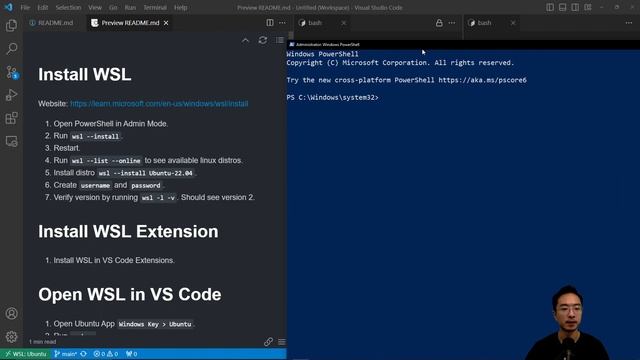
Task: Click the synchronize changes icon in status bar
Action: 84,354
